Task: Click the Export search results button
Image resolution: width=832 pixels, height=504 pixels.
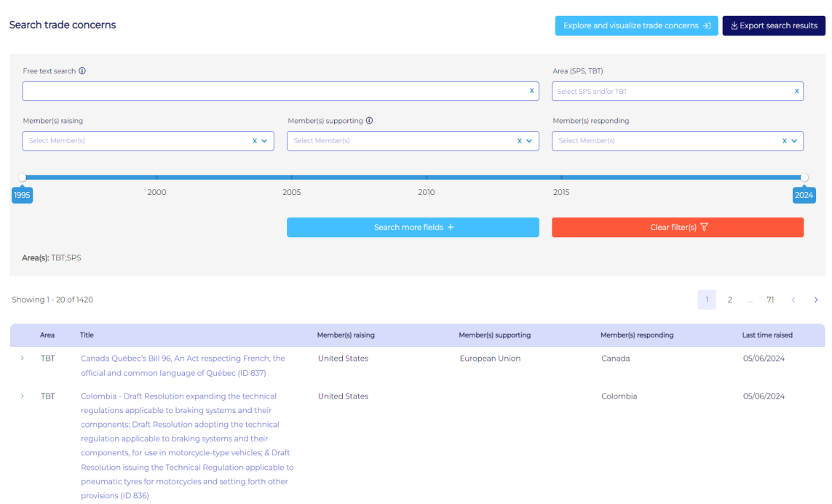Action: click(x=774, y=25)
